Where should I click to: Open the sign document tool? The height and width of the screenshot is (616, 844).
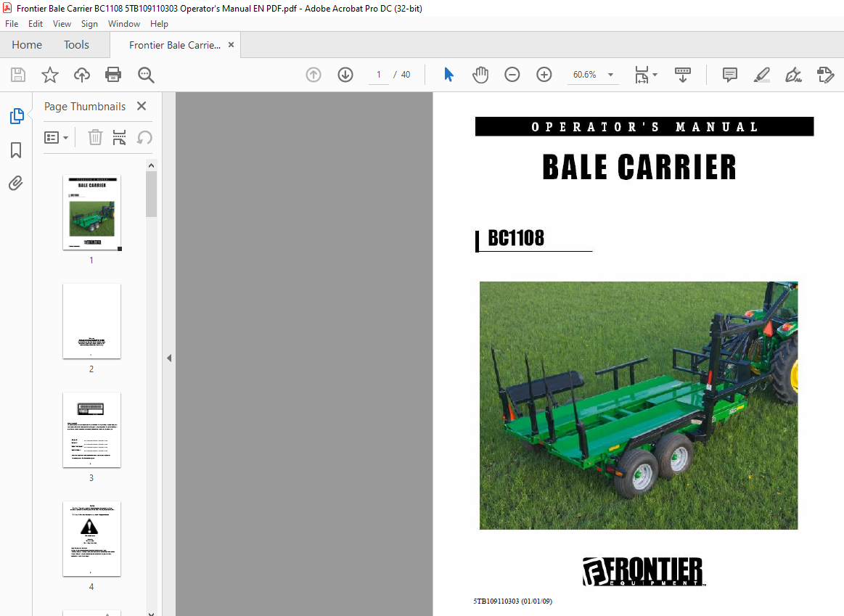(x=793, y=75)
